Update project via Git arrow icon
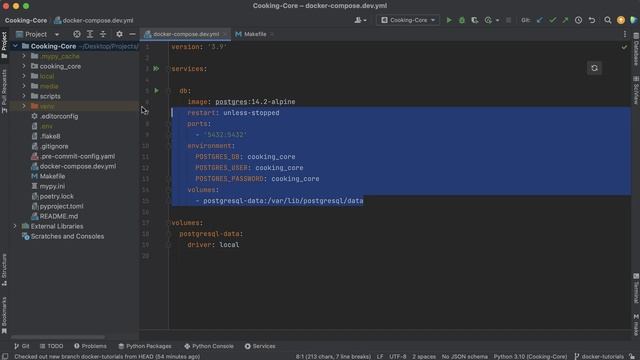Screen dimensions: 640x360 click(x=540, y=20)
